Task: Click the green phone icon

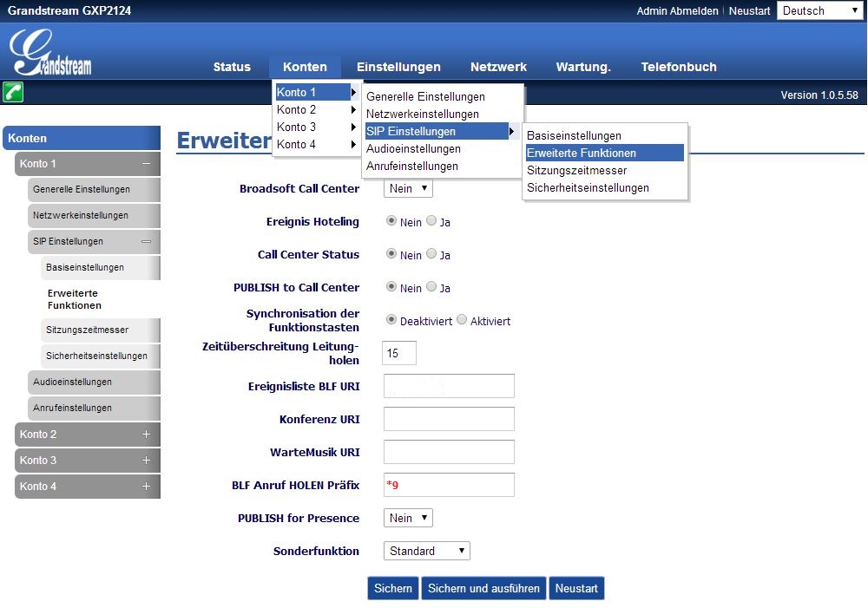Action: (x=13, y=93)
